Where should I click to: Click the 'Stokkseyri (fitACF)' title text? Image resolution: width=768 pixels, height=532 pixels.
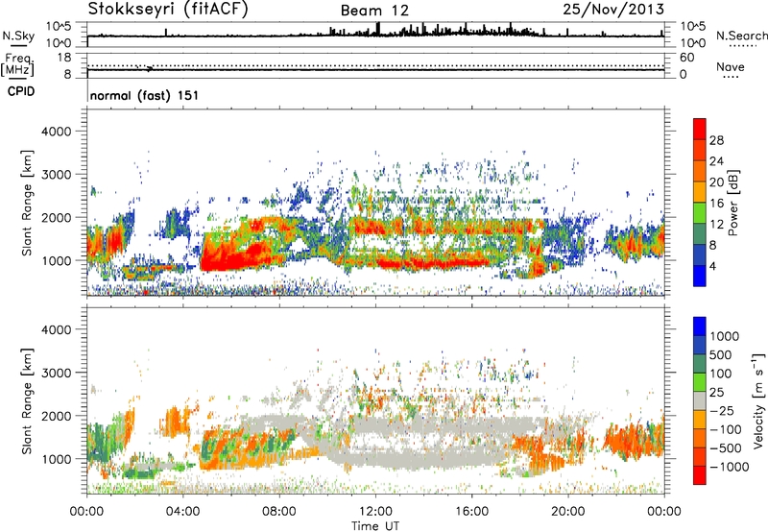168,10
